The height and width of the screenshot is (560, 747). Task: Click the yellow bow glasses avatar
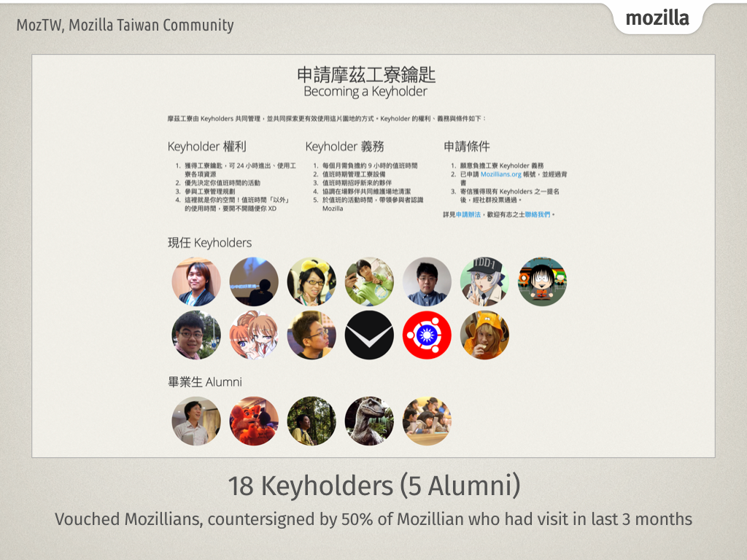click(x=311, y=281)
